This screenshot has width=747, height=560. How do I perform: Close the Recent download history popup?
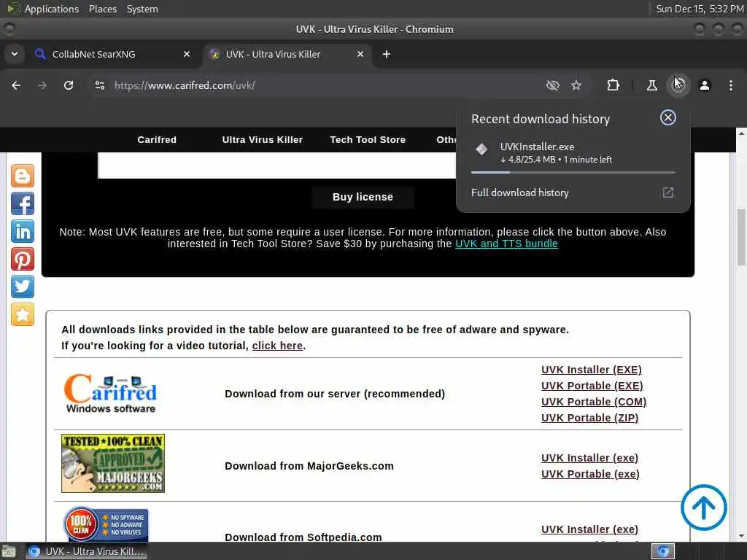[668, 117]
